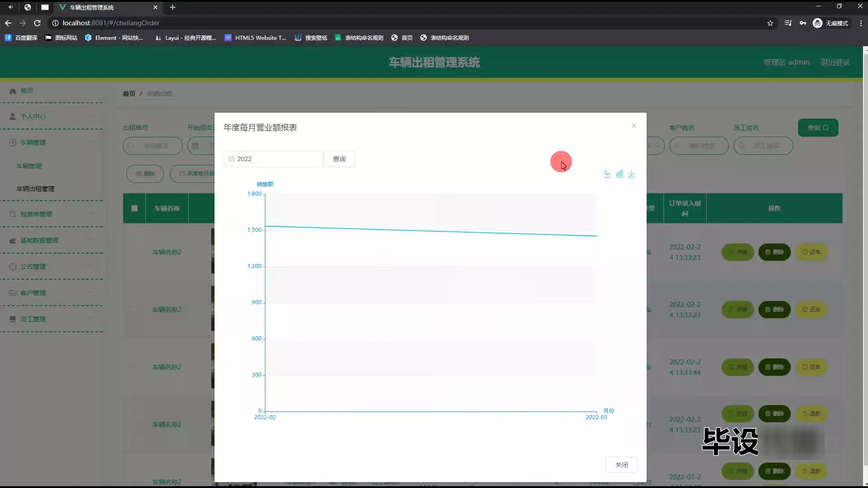The image size is (868, 488).
Task: Bookmark page with star icon
Action: pyautogui.click(x=770, y=23)
